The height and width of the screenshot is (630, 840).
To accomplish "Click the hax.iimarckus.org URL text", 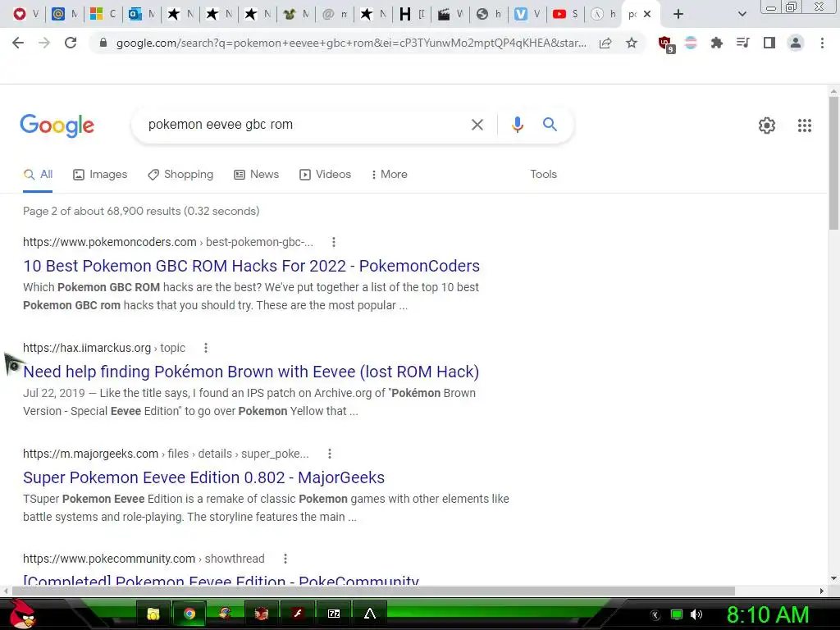I will [87, 348].
